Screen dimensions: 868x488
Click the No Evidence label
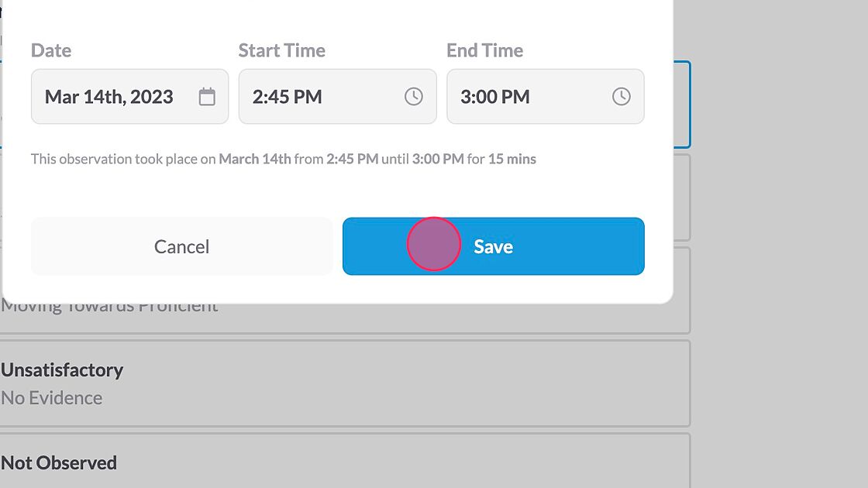click(51, 397)
